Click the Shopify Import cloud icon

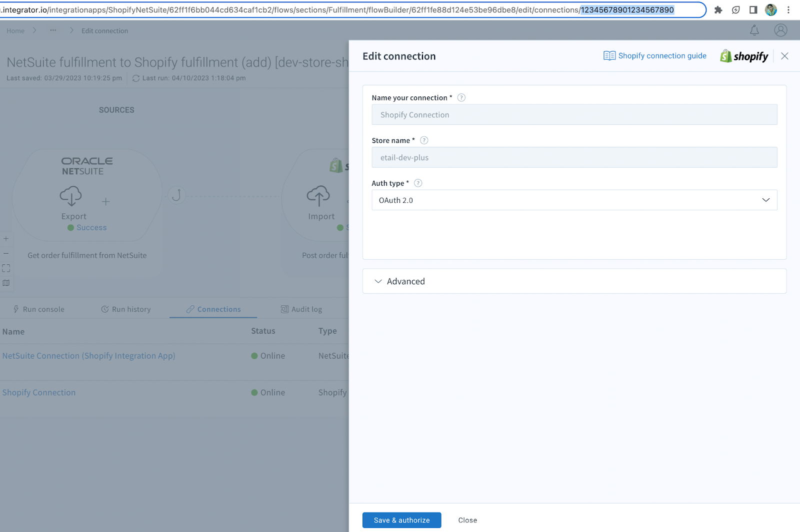point(318,196)
